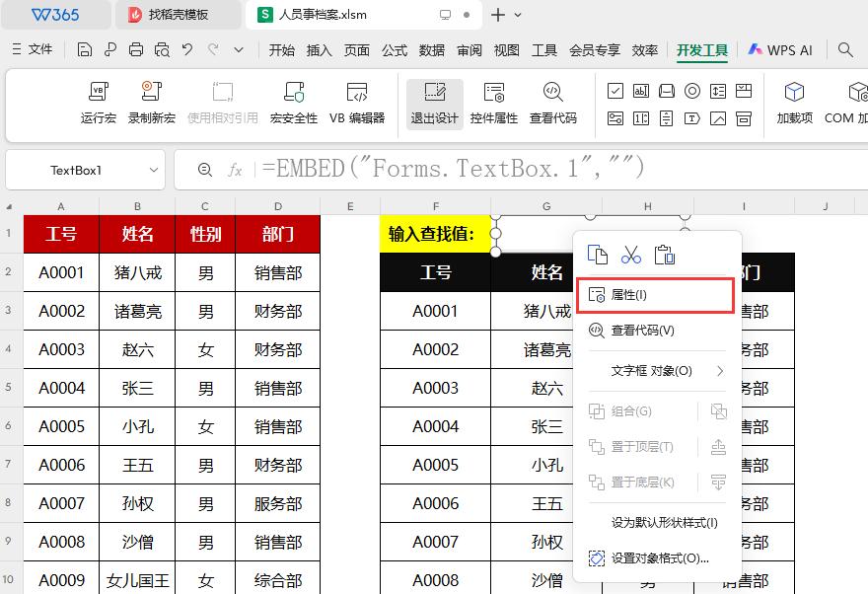The height and width of the screenshot is (594, 868).
Task: Insert a spin button control
Action: (x=641, y=118)
